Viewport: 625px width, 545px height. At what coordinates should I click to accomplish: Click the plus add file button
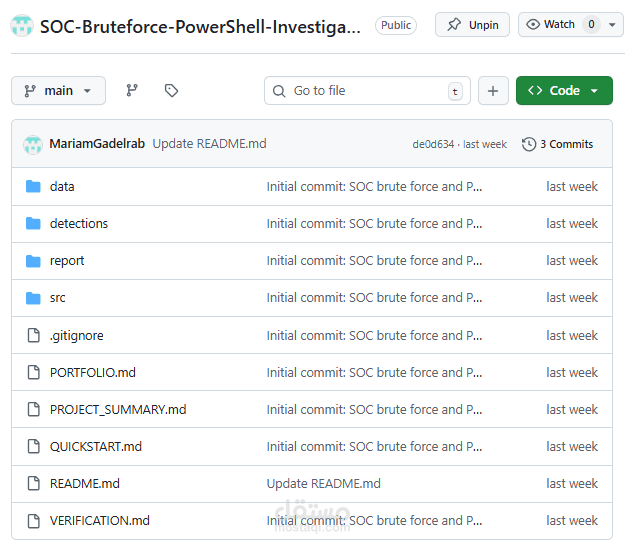coord(493,91)
